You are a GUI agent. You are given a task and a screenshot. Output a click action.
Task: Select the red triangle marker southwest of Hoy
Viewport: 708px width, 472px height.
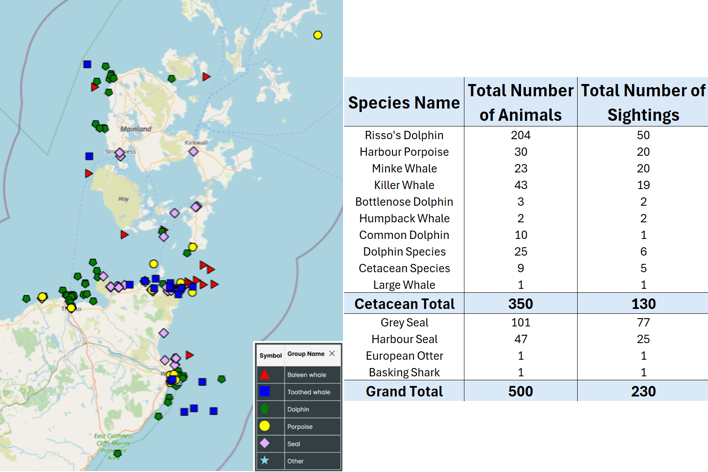coord(125,235)
